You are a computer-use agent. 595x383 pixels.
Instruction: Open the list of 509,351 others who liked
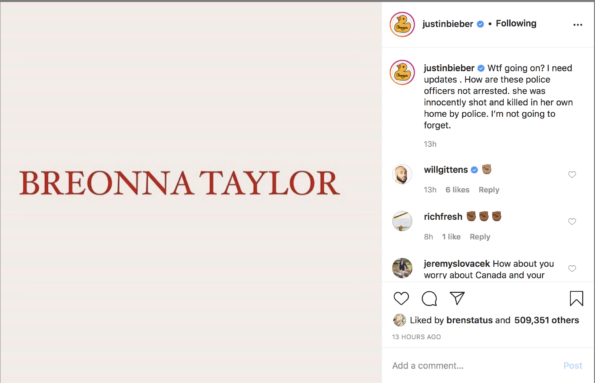tap(546, 320)
